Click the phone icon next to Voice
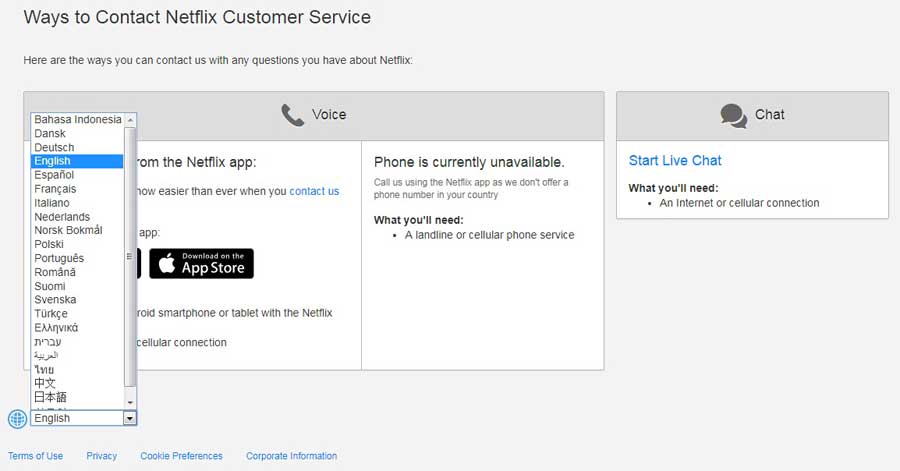The image size is (900, 471). point(292,116)
